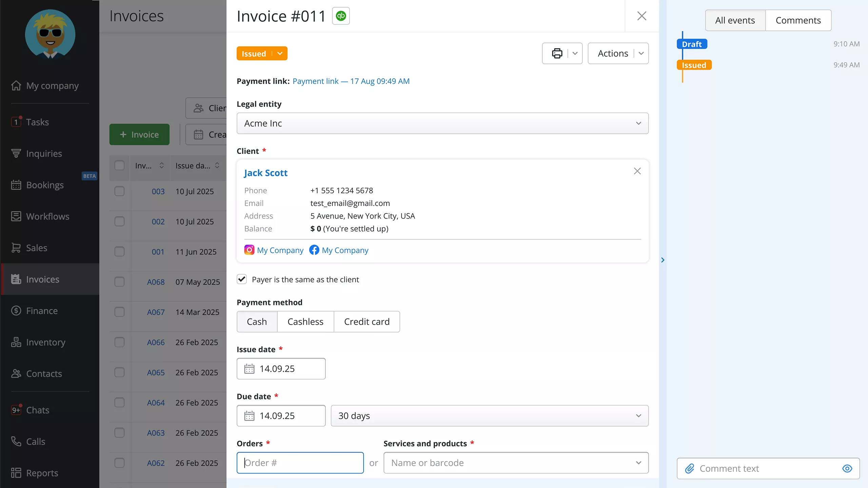Open My Company Facebook profile icon
868x488 pixels.
coord(315,250)
